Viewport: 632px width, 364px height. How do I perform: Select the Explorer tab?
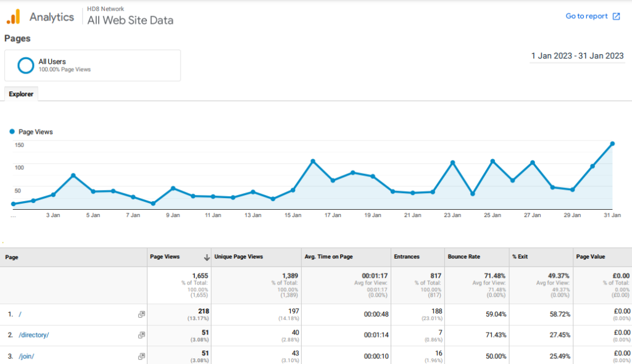21,94
